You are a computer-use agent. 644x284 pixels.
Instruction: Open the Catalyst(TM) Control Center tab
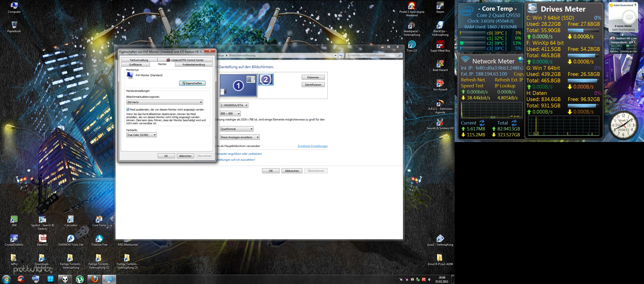(185, 60)
